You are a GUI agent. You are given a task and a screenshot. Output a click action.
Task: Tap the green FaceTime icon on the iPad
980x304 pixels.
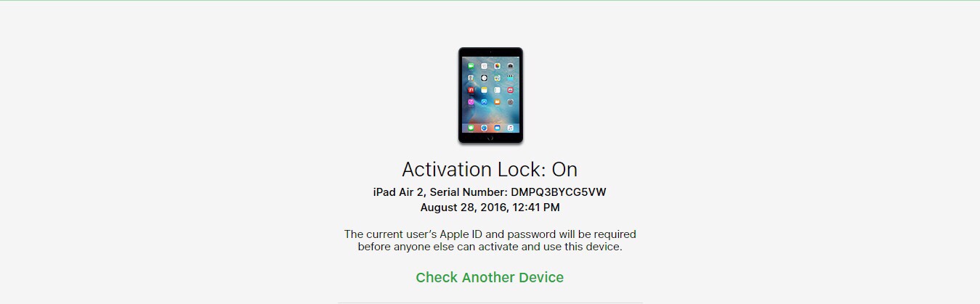[471, 66]
